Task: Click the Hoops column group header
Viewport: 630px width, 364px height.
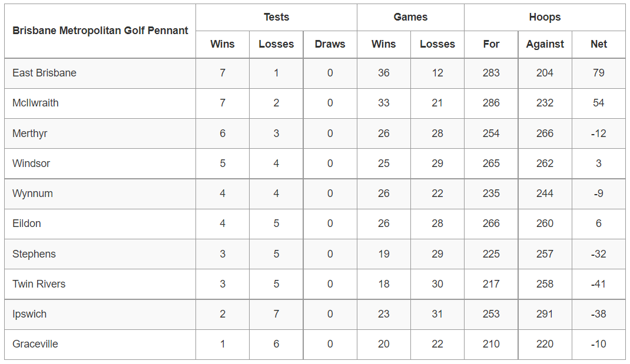Action: point(545,17)
